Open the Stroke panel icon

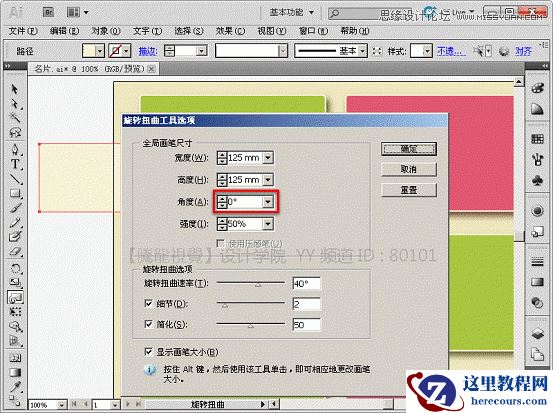[537, 261]
